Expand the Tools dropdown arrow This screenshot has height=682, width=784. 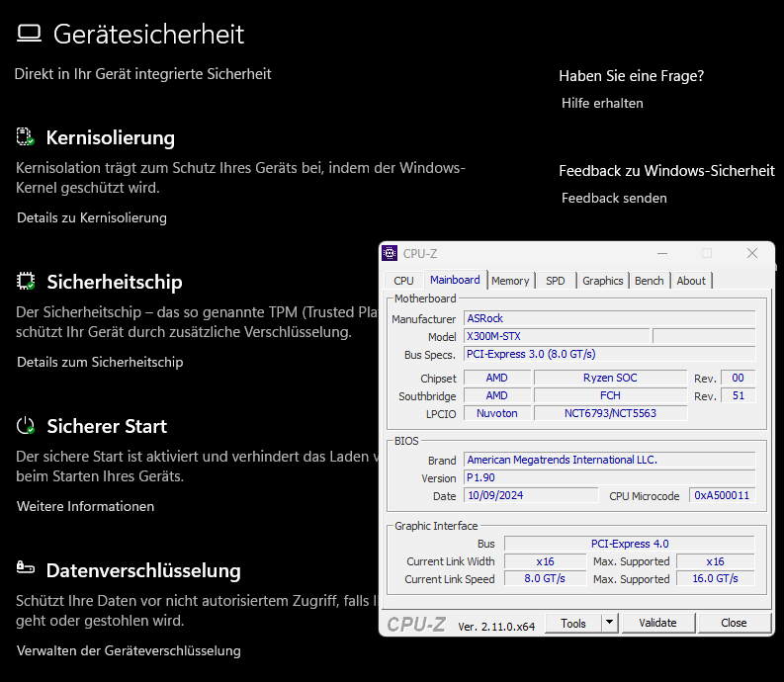click(609, 624)
